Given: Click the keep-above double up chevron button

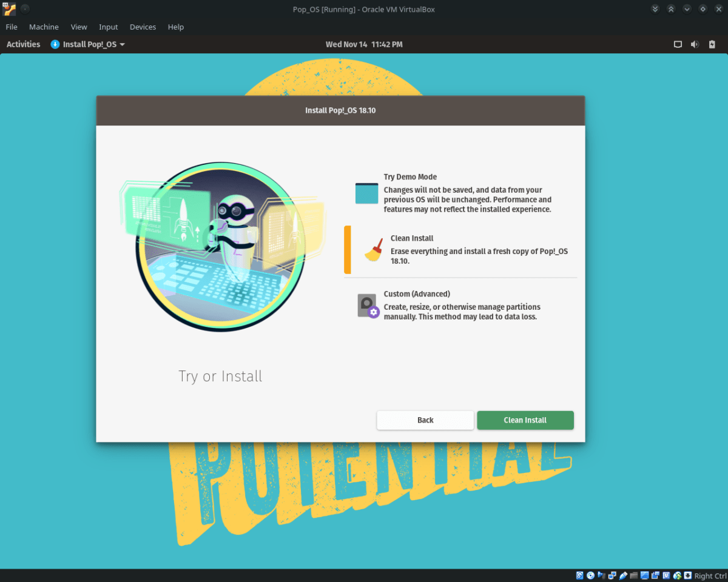Looking at the screenshot, I should point(671,9).
